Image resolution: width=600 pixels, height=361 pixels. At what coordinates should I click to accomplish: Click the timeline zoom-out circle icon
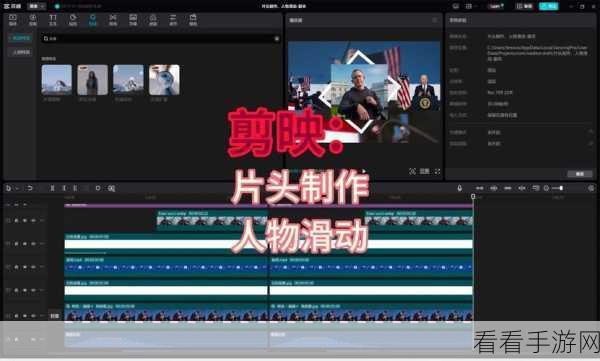[546, 188]
